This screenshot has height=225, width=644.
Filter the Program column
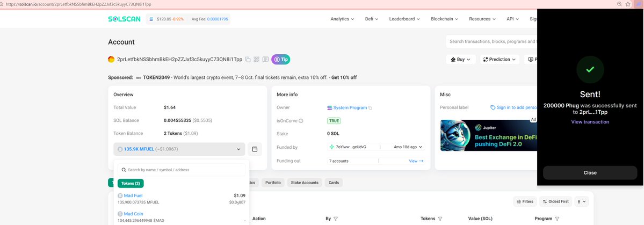coord(557,219)
